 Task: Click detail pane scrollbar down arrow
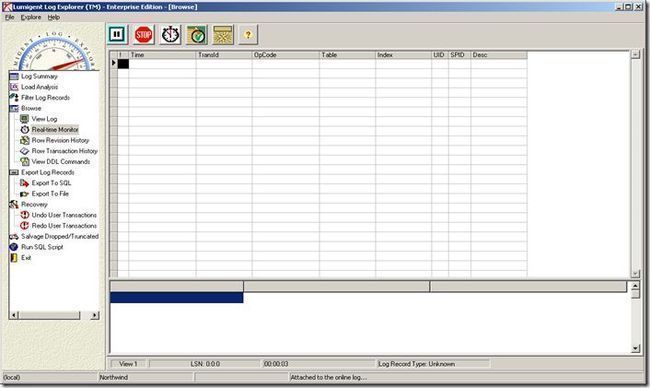point(635,349)
